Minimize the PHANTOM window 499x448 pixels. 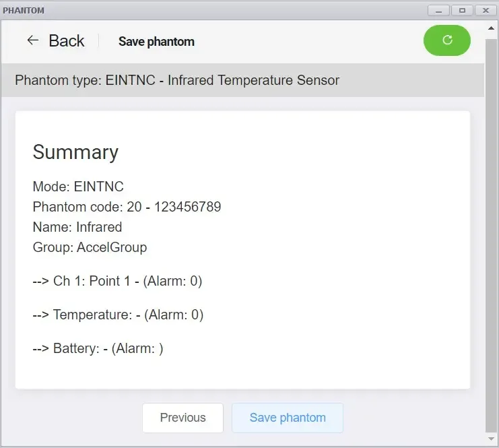(x=438, y=11)
